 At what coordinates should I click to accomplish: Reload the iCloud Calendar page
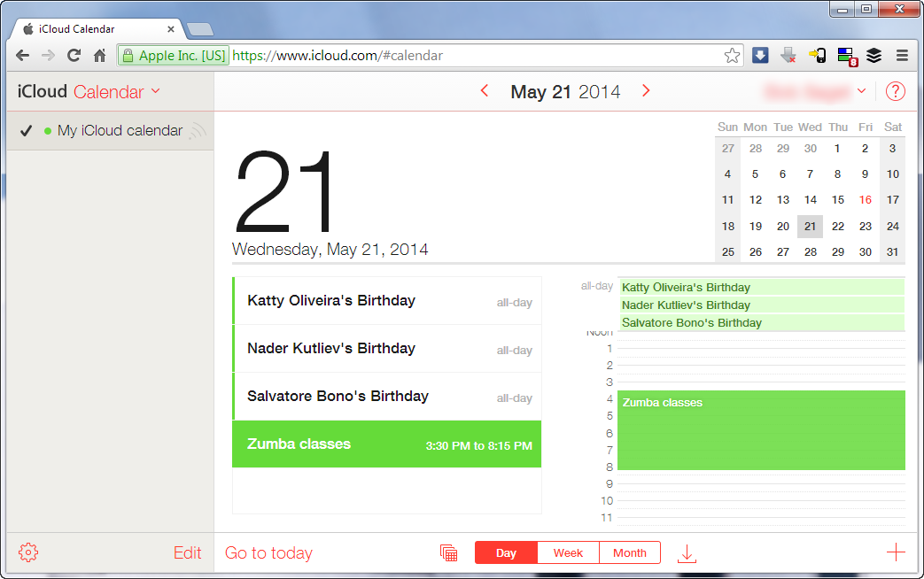click(74, 56)
